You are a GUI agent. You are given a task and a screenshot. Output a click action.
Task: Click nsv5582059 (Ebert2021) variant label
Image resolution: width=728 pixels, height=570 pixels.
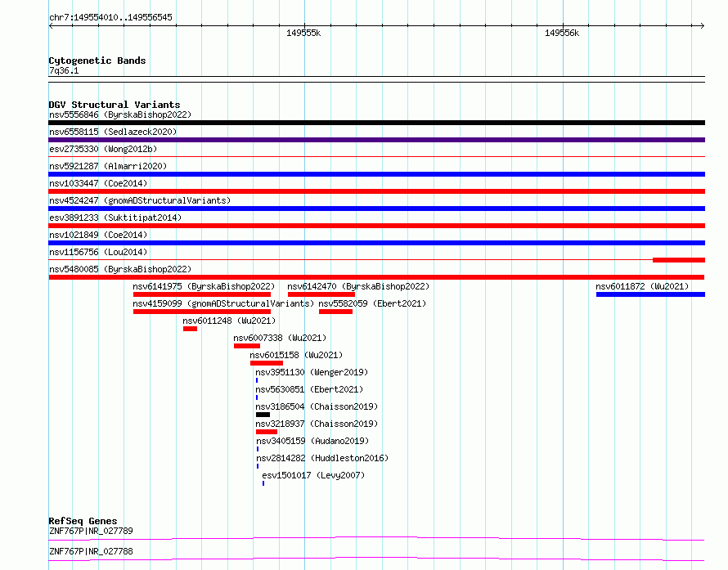(372, 303)
